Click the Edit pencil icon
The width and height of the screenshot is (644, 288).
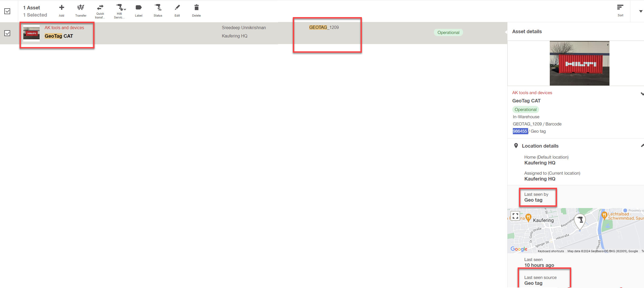[x=177, y=8]
